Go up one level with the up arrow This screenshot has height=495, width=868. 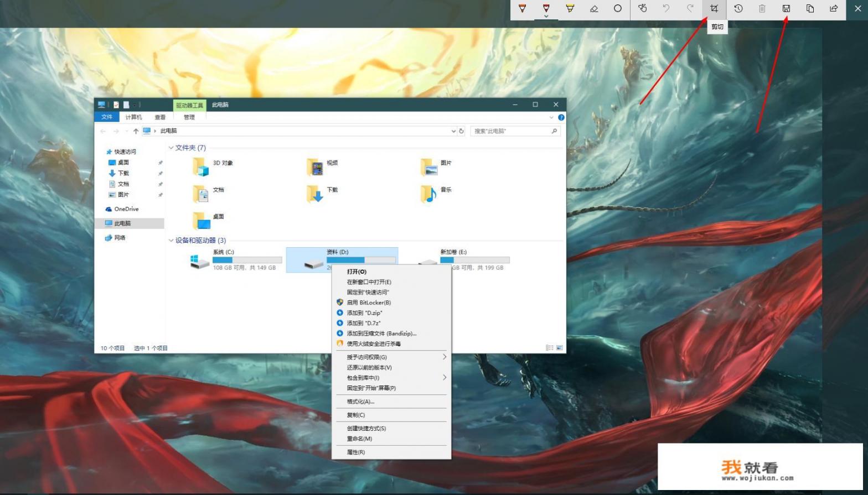pos(136,131)
